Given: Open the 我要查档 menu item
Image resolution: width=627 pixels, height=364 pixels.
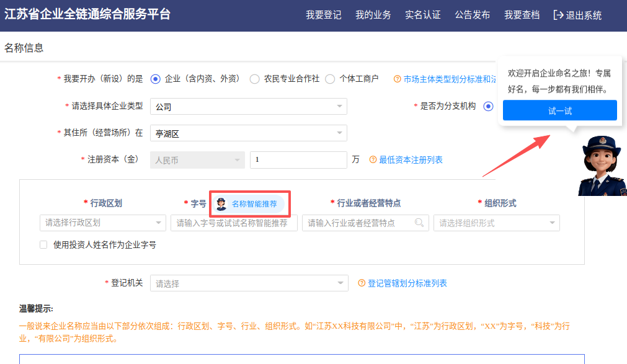Looking at the screenshot, I should 522,16.
